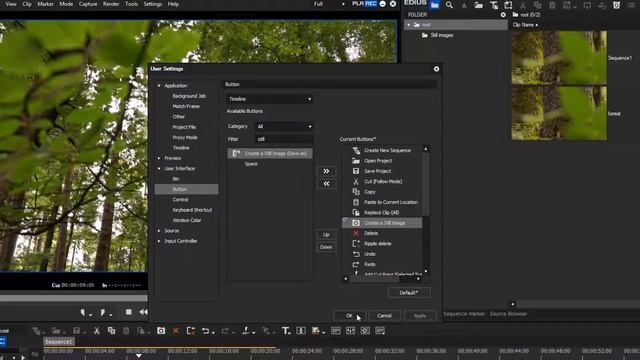
Task: Open the Marker menu
Action: click(x=45, y=4)
